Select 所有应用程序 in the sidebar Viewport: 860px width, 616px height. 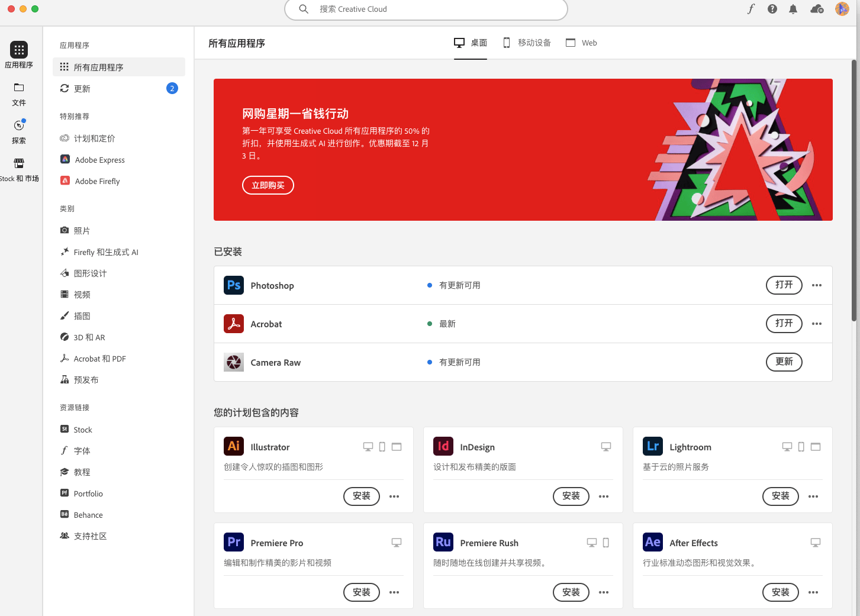pos(119,67)
